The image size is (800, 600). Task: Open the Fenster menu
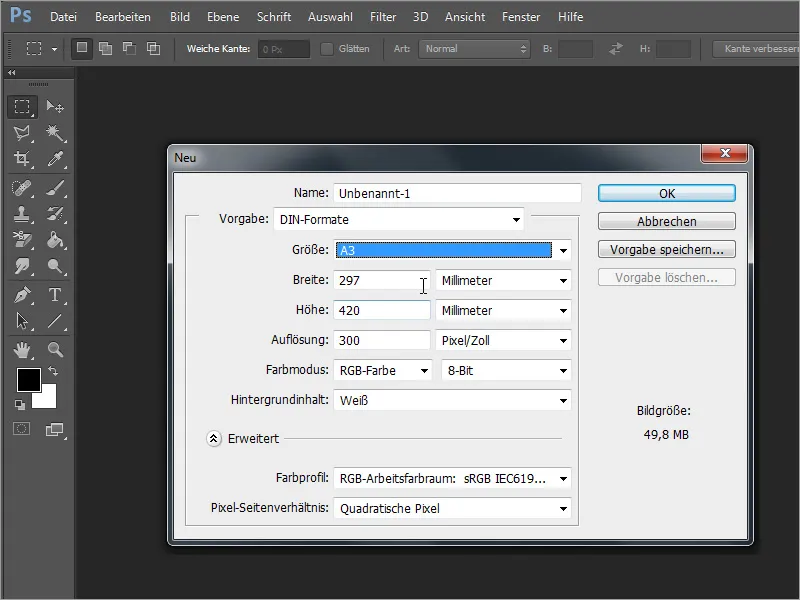(x=521, y=16)
